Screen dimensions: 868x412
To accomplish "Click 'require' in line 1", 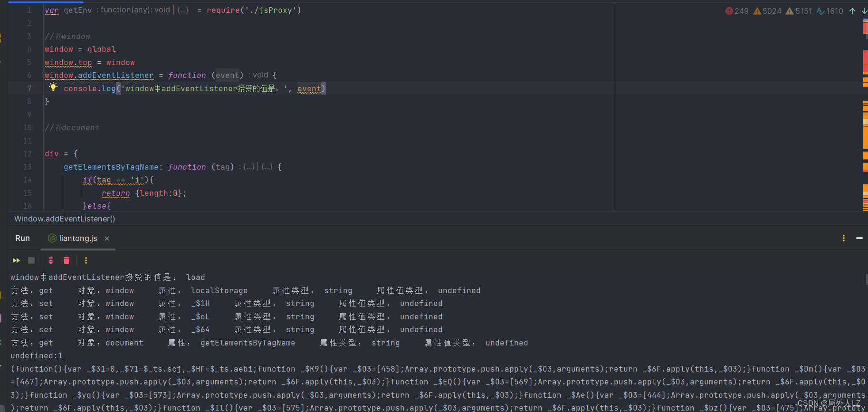I will click(223, 10).
